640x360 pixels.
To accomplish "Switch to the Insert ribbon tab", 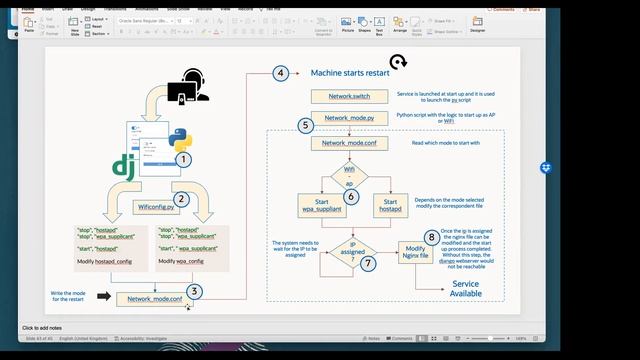I will [x=48, y=9].
